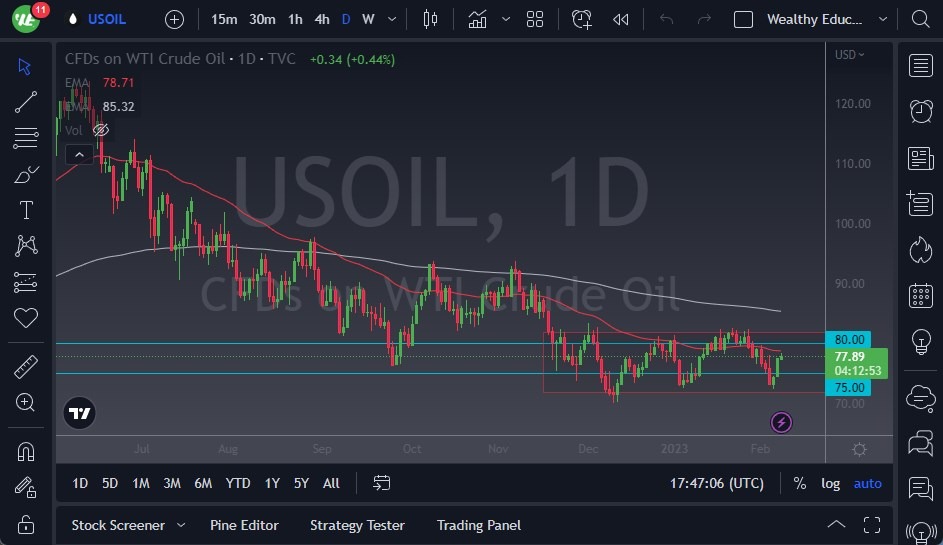943x545 pixels.
Task: Open the Strategy Tester tab
Action: (x=357, y=525)
